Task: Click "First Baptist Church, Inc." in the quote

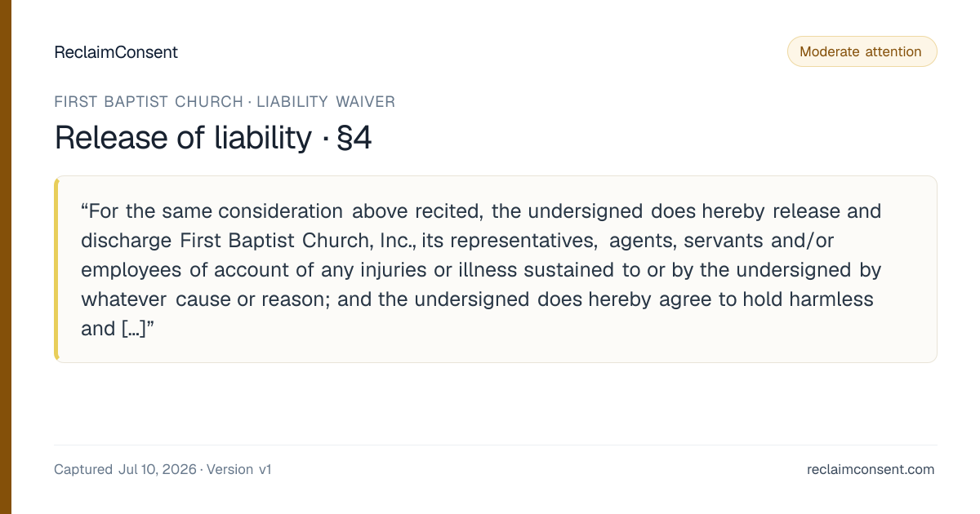Action: point(298,241)
